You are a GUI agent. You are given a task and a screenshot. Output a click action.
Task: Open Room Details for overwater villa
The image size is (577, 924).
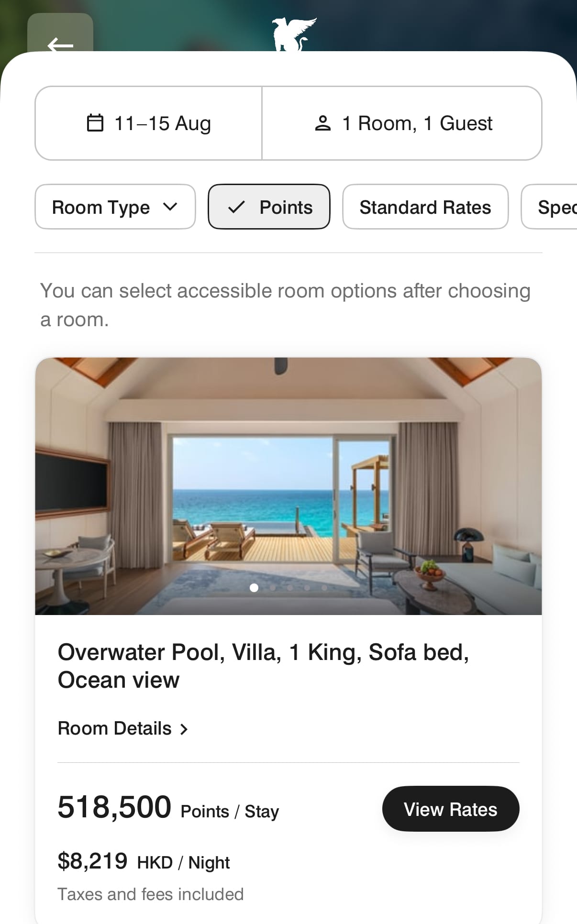click(x=123, y=728)
